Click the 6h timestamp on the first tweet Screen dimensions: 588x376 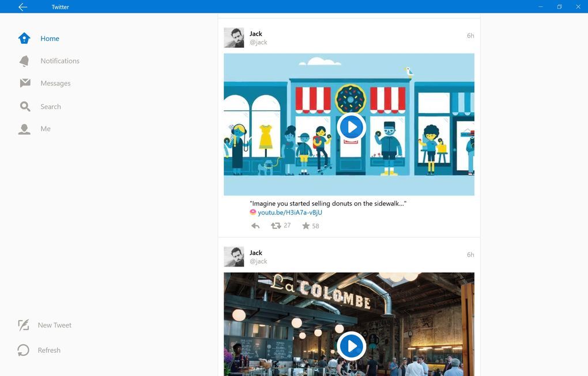click(470, 35)
